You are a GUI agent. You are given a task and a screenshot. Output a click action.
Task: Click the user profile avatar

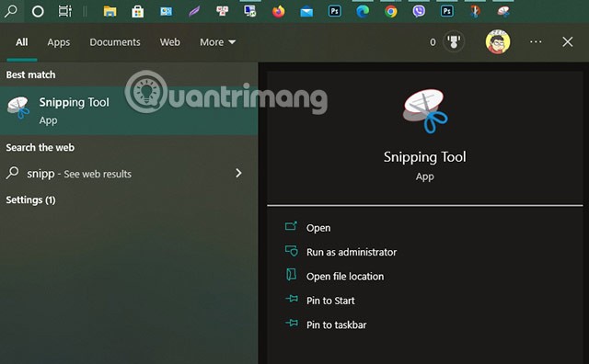(498, 41)
